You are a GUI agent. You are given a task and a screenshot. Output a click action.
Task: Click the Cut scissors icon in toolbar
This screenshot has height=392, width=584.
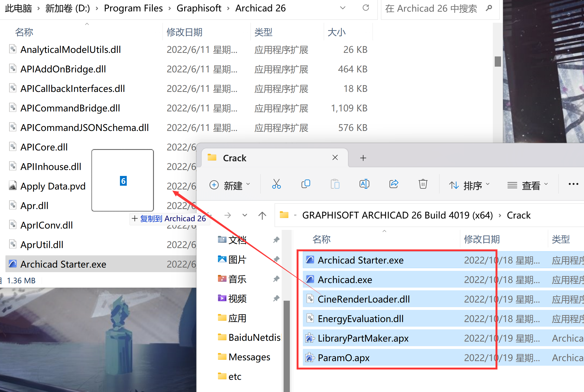(276, 184)
